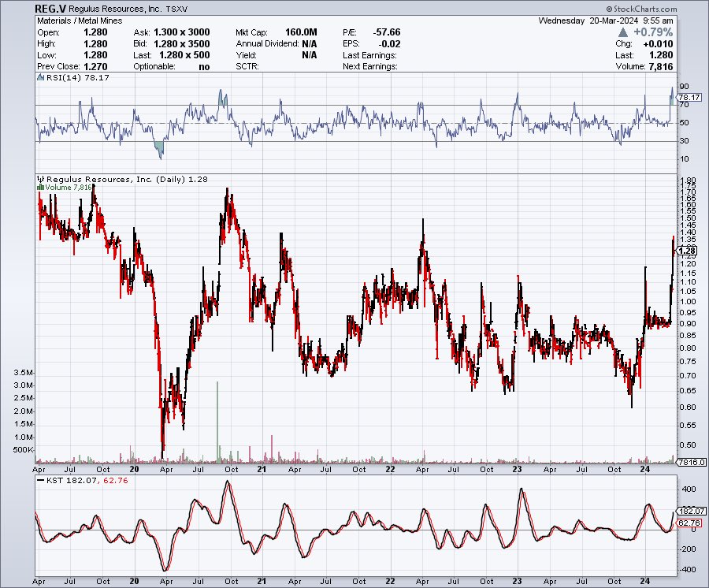The image size is (709, 588).
Task: Click the RSI current value tag 78.17
Action: [689, 97]
